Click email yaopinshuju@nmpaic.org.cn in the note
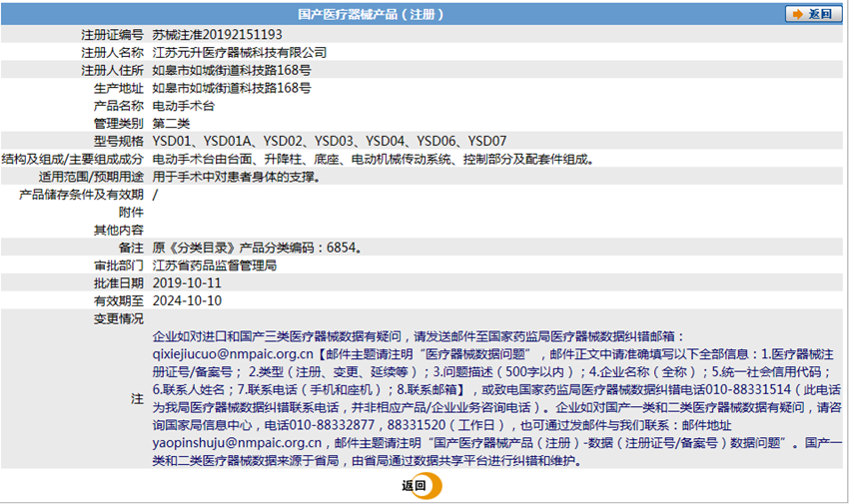The image size is (849, 504). click(x=237, y=443)
